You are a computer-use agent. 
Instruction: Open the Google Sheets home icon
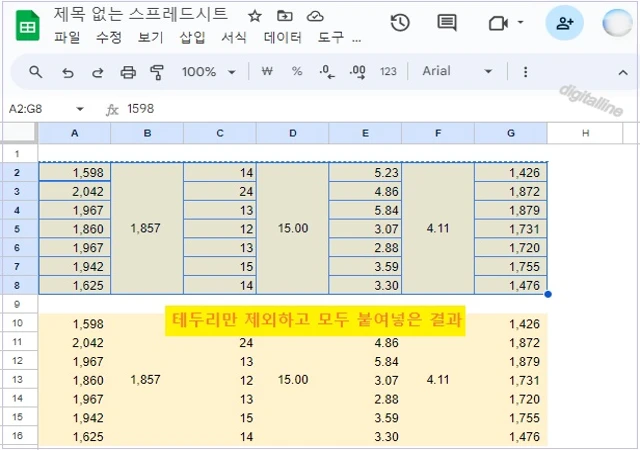tap(27, 26)
